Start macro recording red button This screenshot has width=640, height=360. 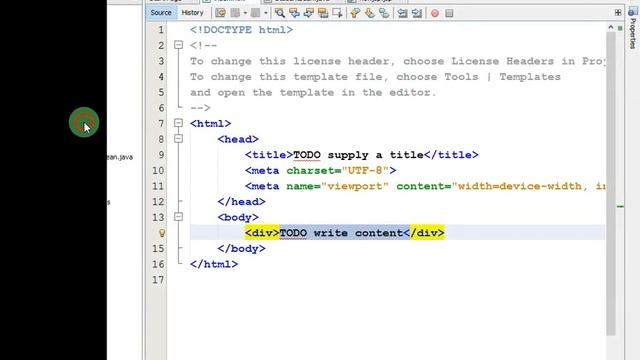pyautogui.click(x=435, y=13)
